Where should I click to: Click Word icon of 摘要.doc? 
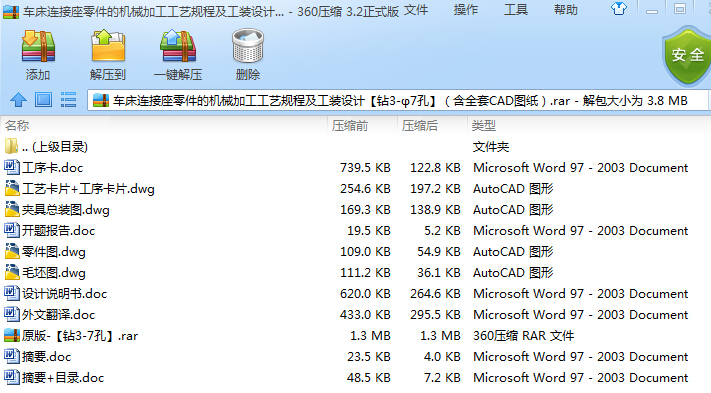tap(12, 356)
